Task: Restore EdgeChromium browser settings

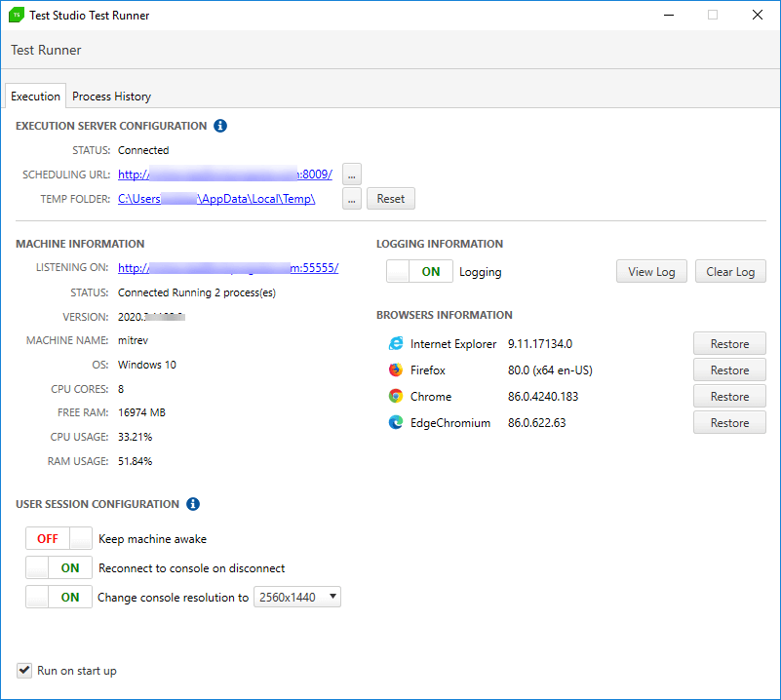Action: pyautogui.click(x=729, y=423)
